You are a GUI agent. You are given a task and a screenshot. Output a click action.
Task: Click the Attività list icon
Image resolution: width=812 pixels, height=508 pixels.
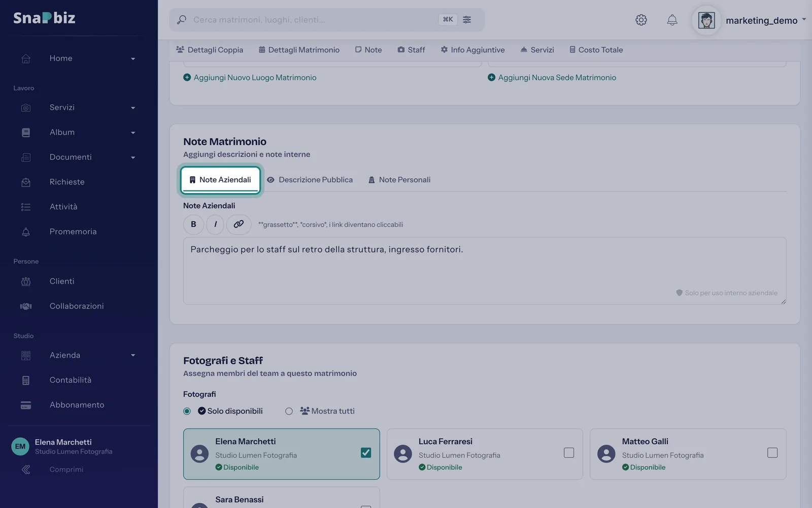(x=26, y=207)
